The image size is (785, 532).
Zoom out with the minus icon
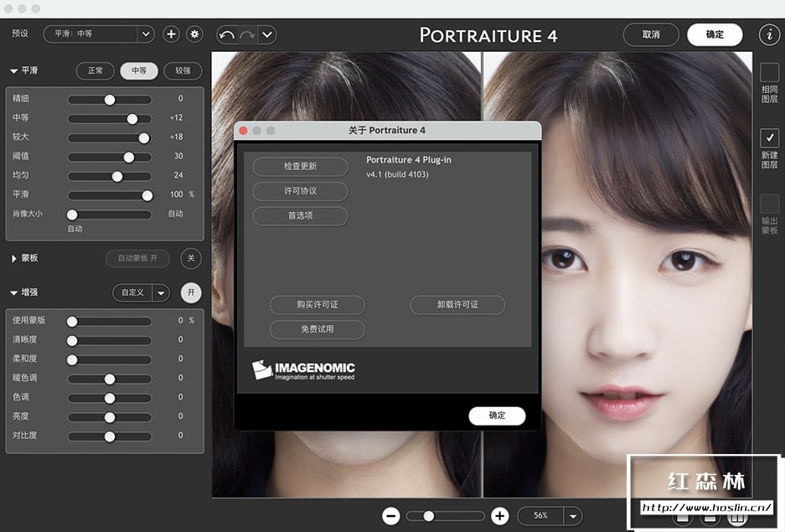pyautogui.click(x=391, y=516)
